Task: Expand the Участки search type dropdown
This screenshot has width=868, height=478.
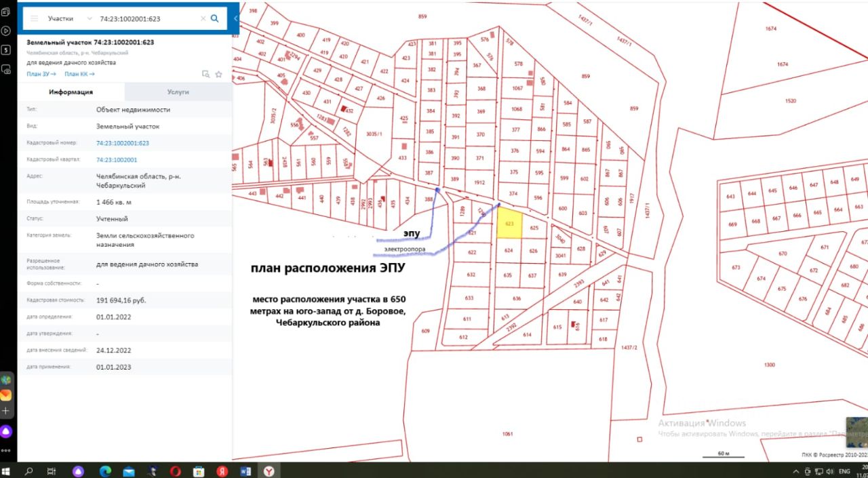Action: click(71, 18)
